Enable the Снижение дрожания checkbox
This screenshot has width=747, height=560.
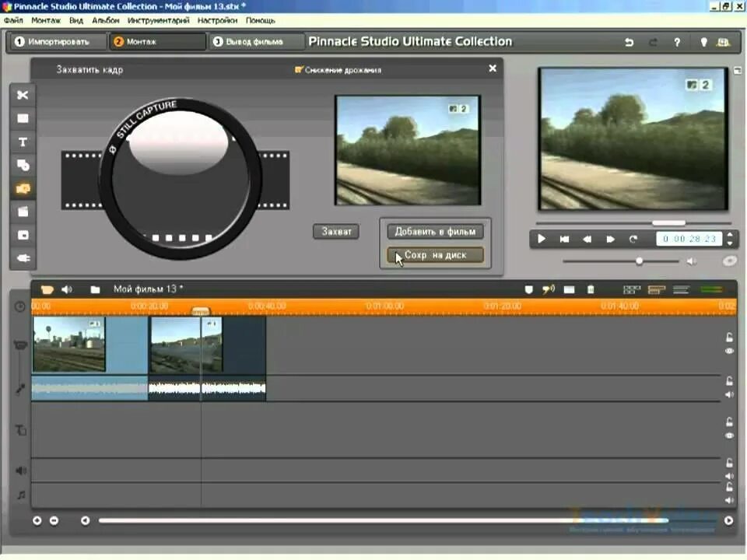298,70
